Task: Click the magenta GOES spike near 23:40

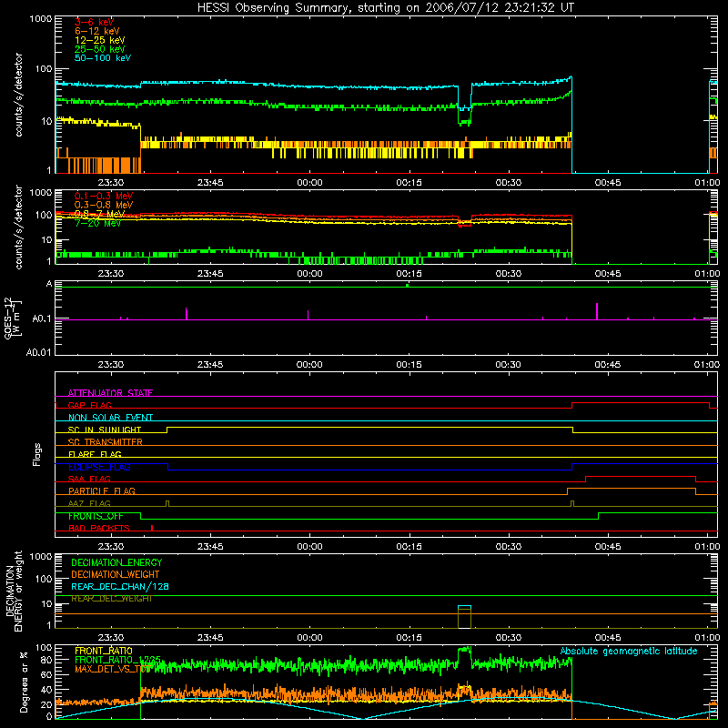Action: tap(187, 313)
